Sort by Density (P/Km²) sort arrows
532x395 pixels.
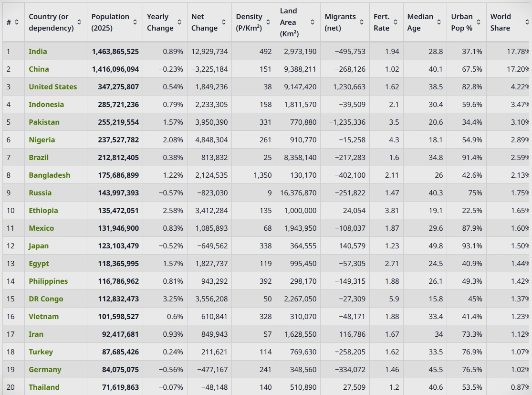click(268, 22)
